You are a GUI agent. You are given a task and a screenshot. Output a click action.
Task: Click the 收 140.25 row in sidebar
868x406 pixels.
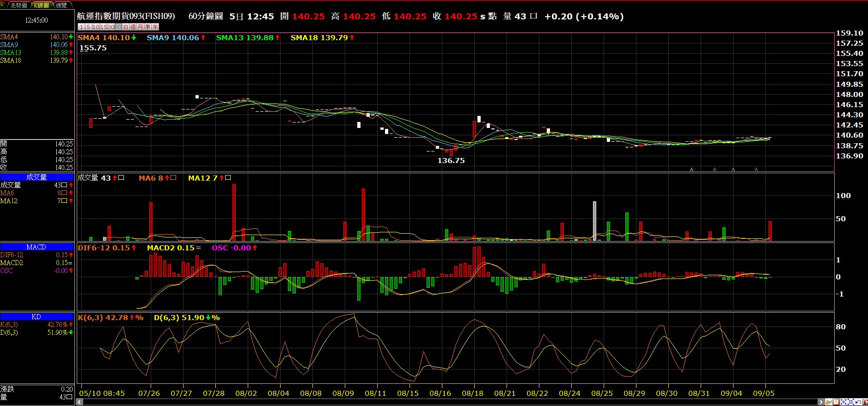click(37, 168)
